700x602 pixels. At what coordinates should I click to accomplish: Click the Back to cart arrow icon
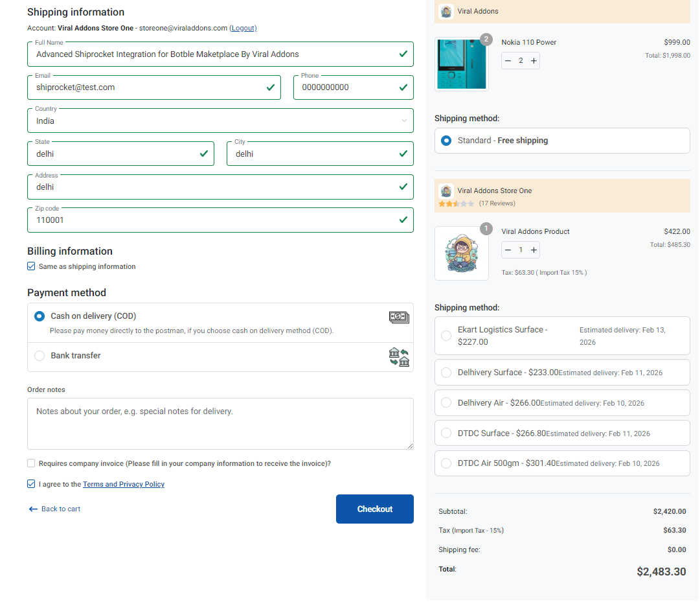tap(33, 509)
